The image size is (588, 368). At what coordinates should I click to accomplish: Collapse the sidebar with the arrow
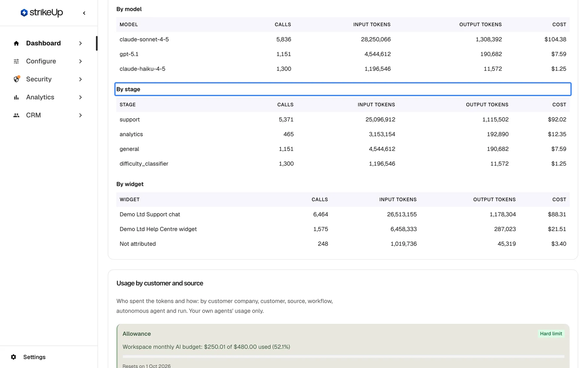[84, 13]
